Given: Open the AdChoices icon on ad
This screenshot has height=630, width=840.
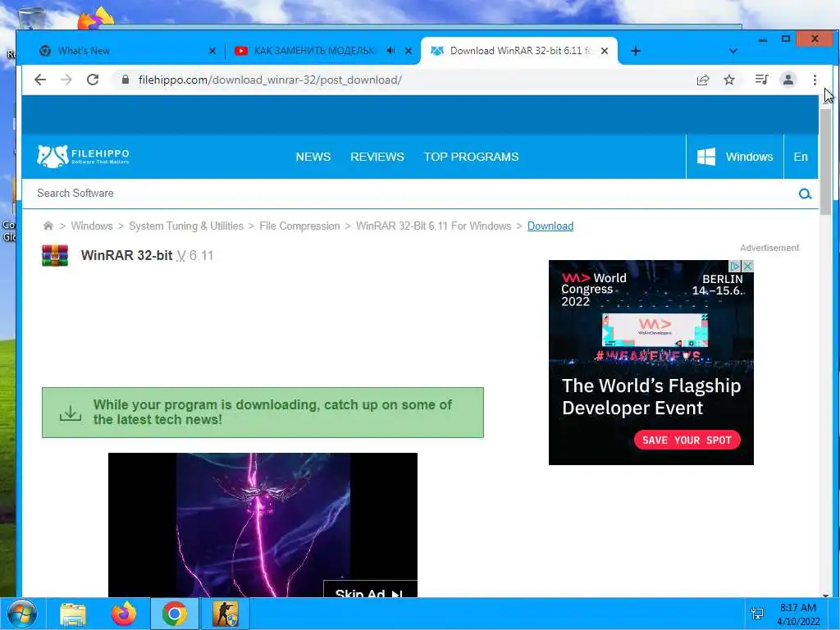Looking at the screenshot, I should click(x=736, y=266).
